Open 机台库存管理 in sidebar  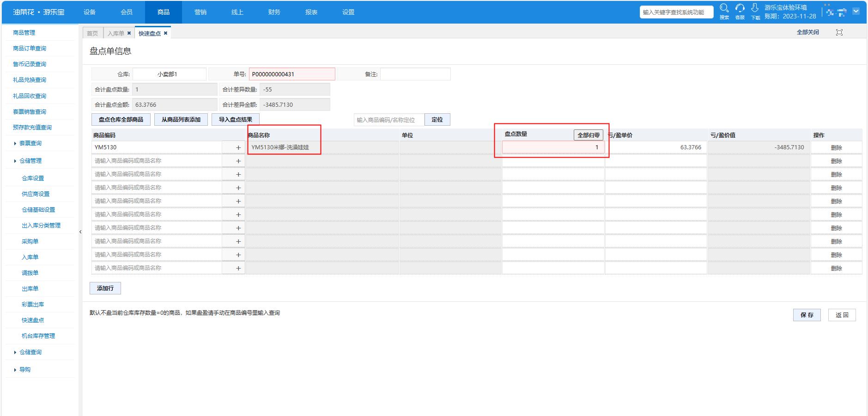pyautogui.click(x=38, y=336)
